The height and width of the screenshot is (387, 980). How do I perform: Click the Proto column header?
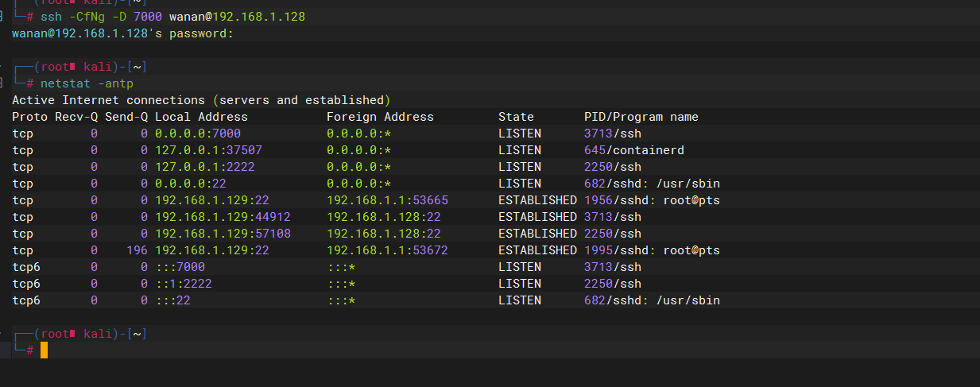[x=30, y=117]
